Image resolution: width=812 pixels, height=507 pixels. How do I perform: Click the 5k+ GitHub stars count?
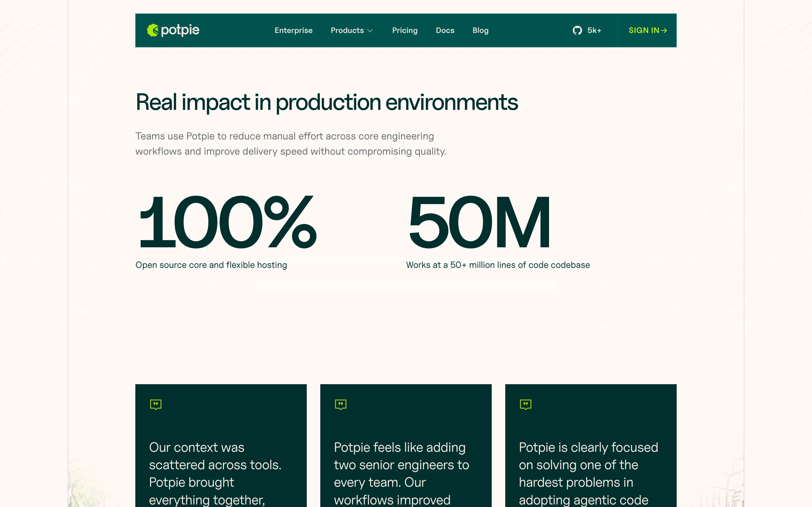[x=594, y=30]
